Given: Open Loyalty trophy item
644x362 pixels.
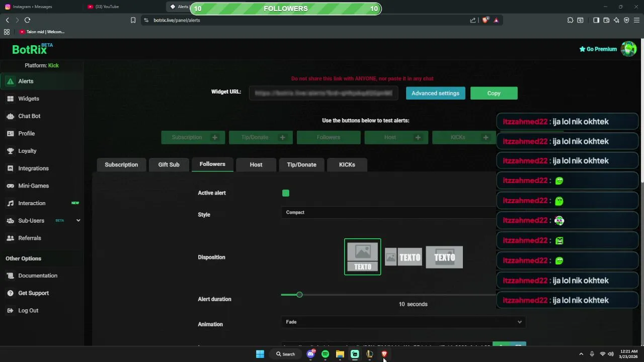Looking at the screenshot, I should point(27,151).
